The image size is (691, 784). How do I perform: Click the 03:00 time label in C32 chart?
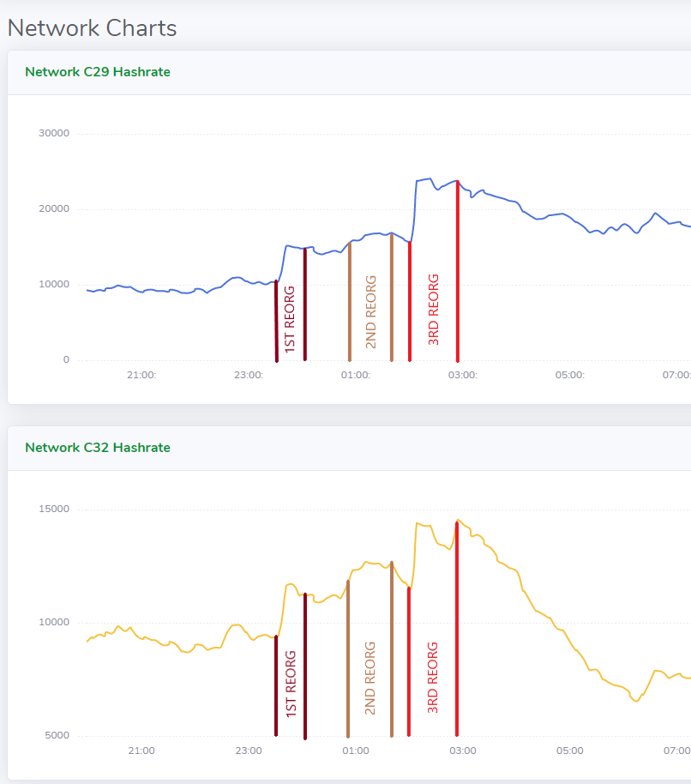[463, 751]
